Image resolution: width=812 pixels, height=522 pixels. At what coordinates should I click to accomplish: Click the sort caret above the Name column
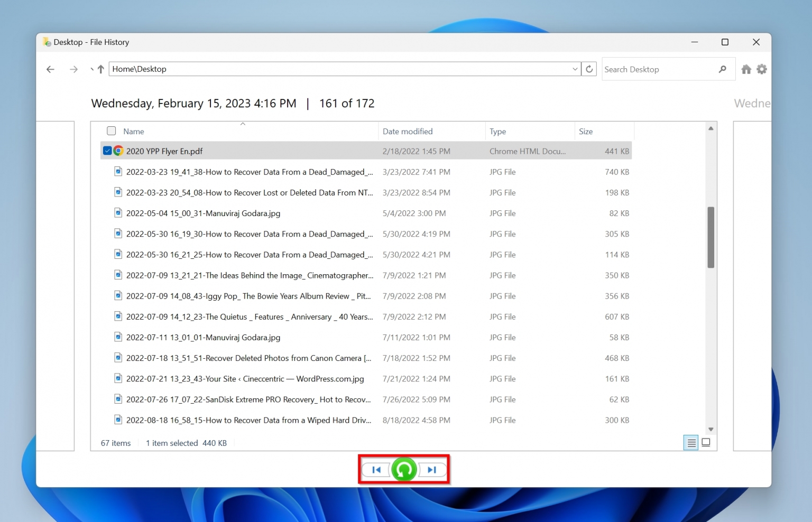[x=243, y=124]
